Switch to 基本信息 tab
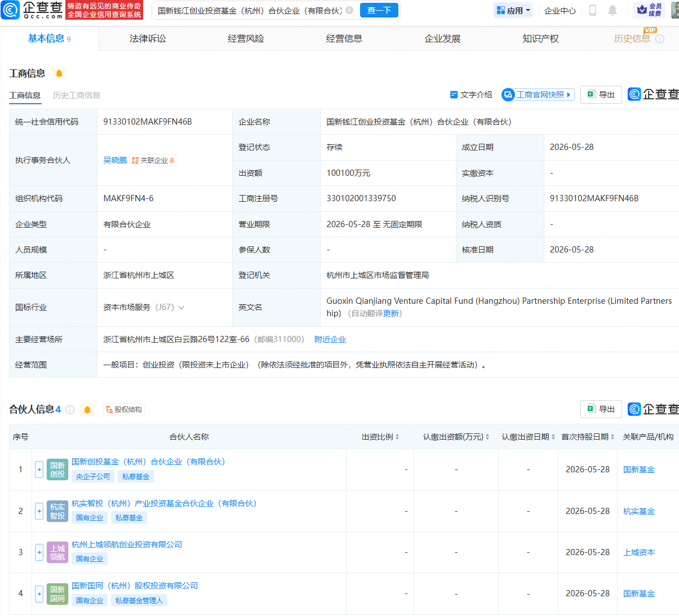 49,38
